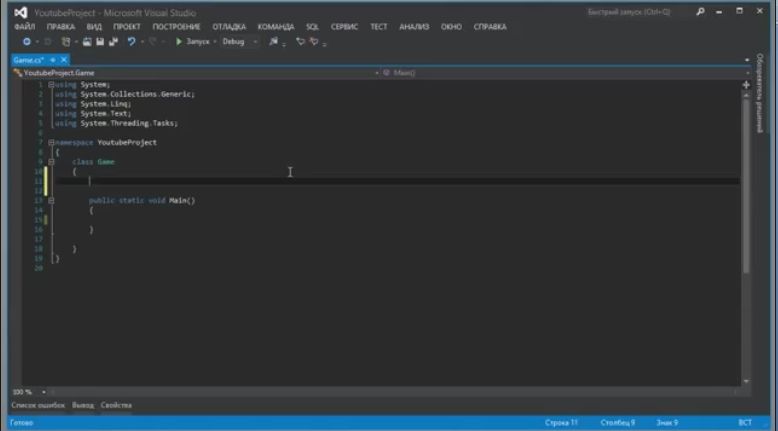Click the Строка 11 status entry
The image size is (778, 431).
(x=561, y=423)
